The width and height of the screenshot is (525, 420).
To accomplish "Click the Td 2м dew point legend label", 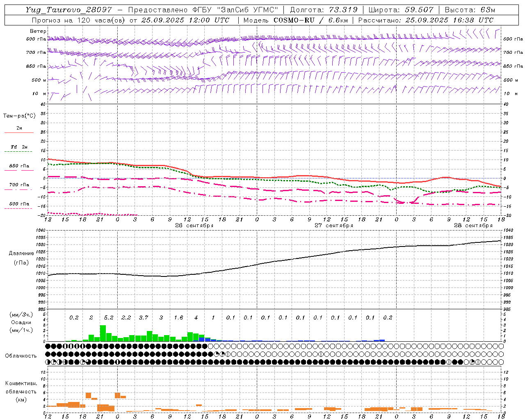I will (x=19, y=147).
